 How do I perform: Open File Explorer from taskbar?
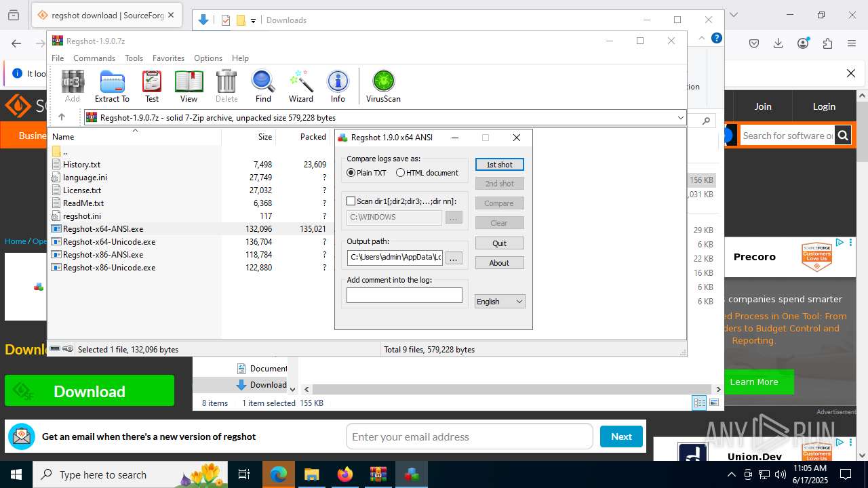(311, 474)
